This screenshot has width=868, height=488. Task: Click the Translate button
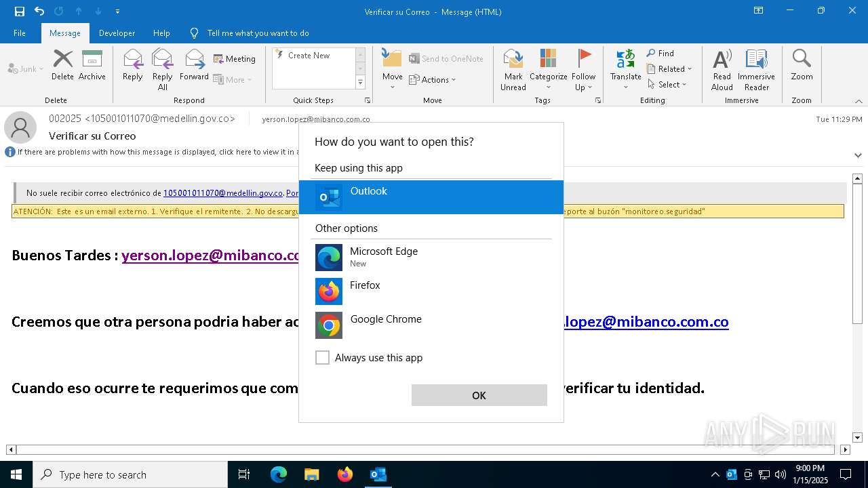tap(625, 69)
